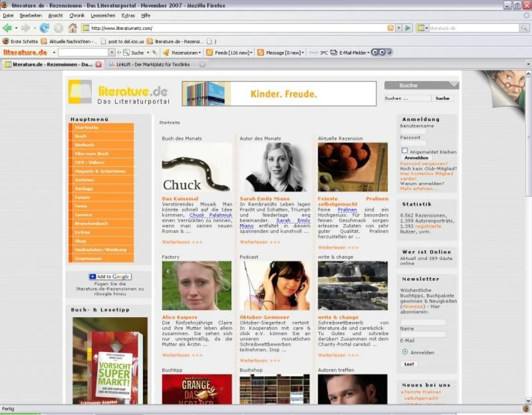The width and height of the screenshot is (532, 415).
Task: Click the Home icon in Firefox
Action: [72, 28]
